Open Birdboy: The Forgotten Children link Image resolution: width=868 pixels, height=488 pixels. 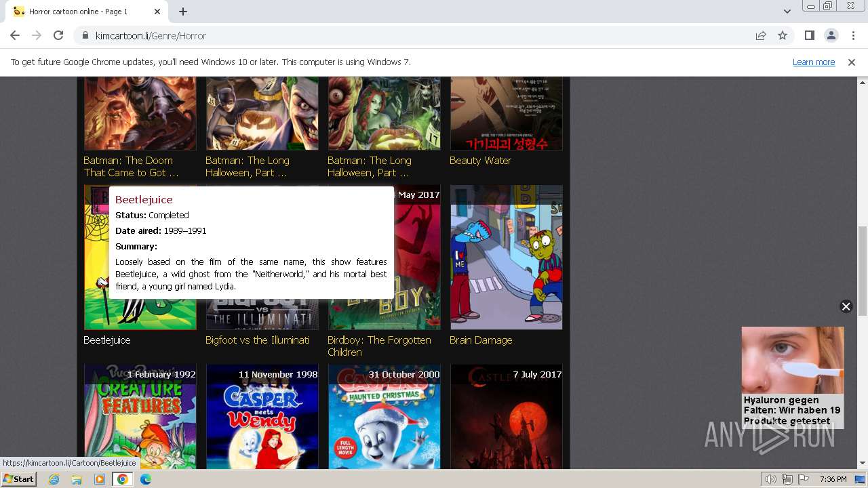point(379,346)
